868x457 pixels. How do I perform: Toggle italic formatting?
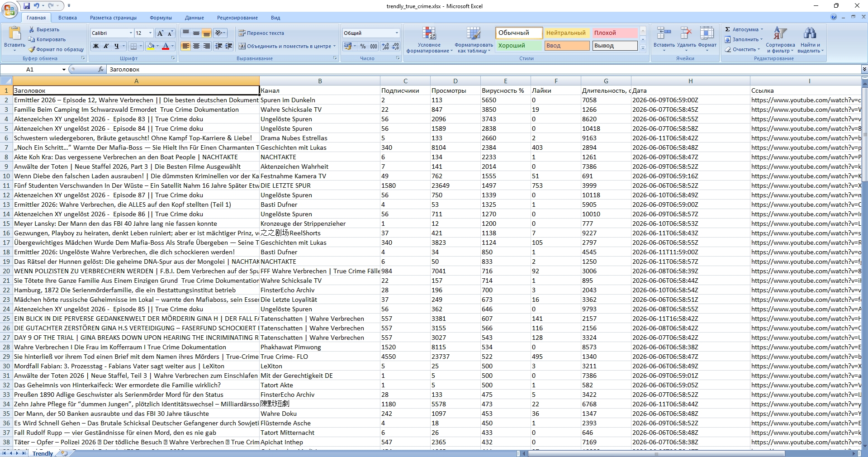tap(106, 46)
